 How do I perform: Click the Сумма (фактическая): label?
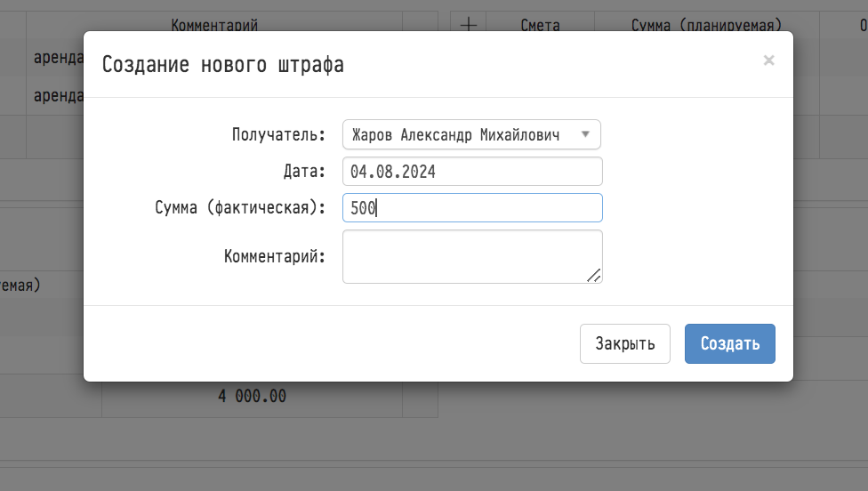(x=240, y=208)
